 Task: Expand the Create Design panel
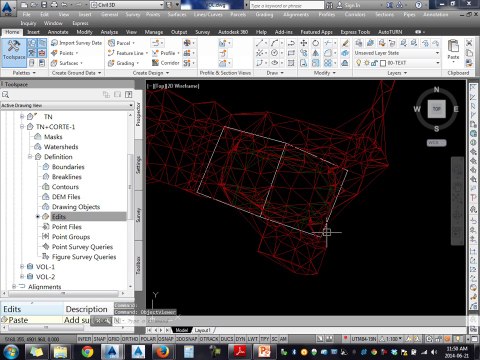coord(151,73)
